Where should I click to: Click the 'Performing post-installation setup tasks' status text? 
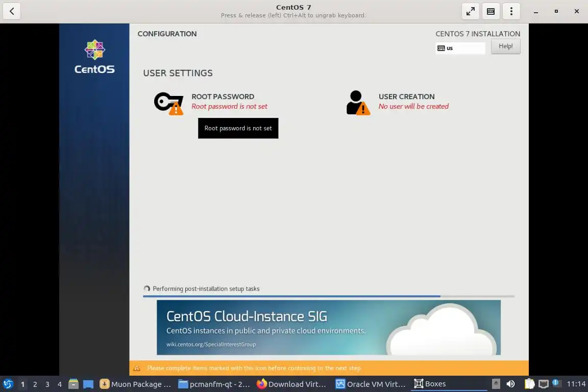206,289
